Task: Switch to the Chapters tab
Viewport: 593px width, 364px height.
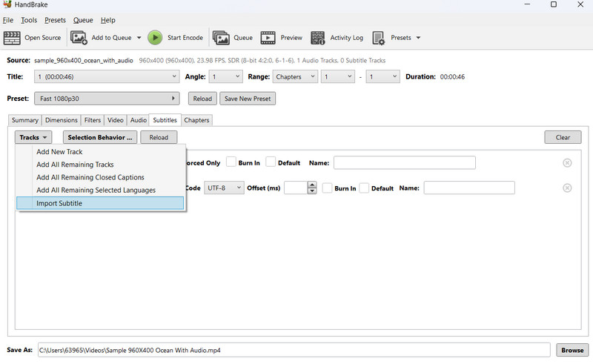Action: tap(196, 120)
